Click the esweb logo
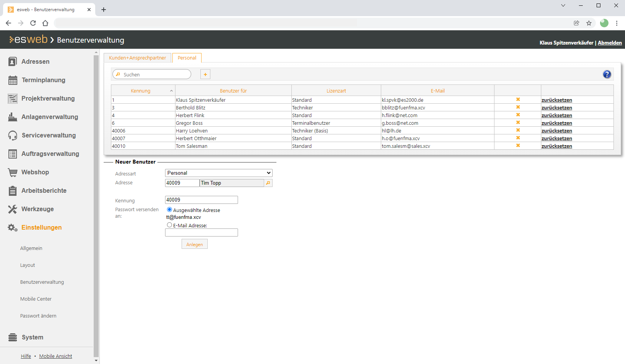 coord(28,40)
